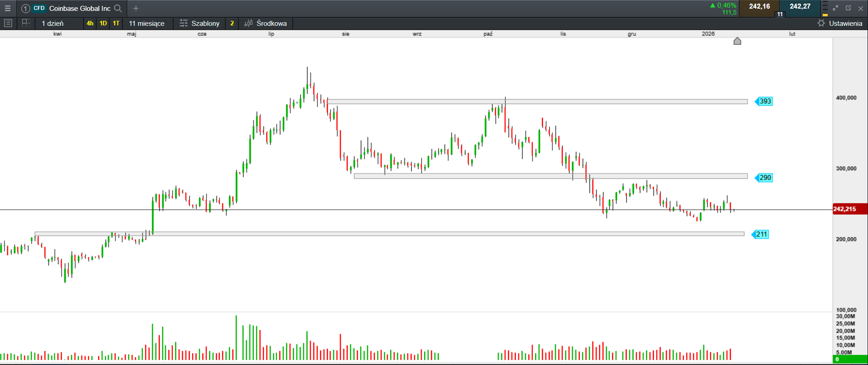Screen dimensions: 868x365
Task: Click the 393 price level label
Action: pos(764,101)
